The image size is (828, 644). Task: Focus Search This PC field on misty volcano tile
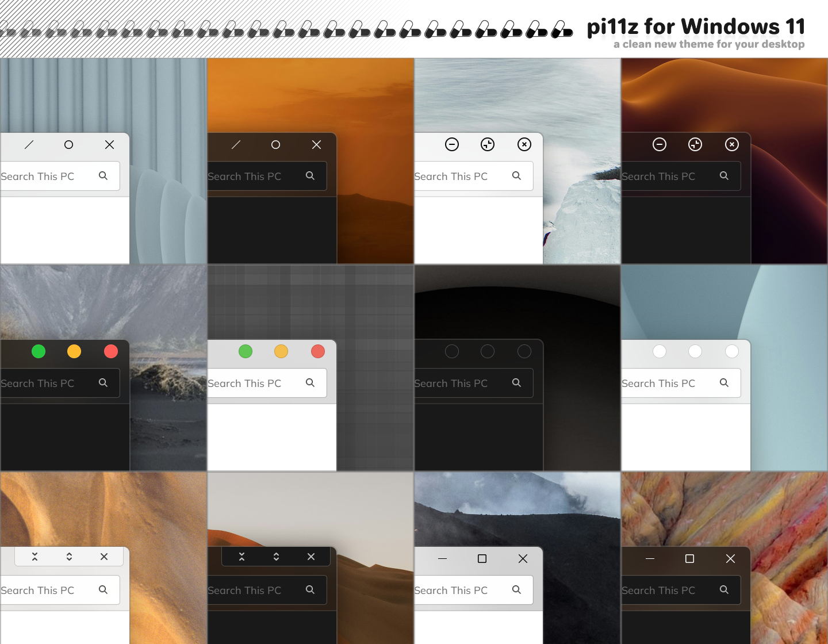click(474, 590)
